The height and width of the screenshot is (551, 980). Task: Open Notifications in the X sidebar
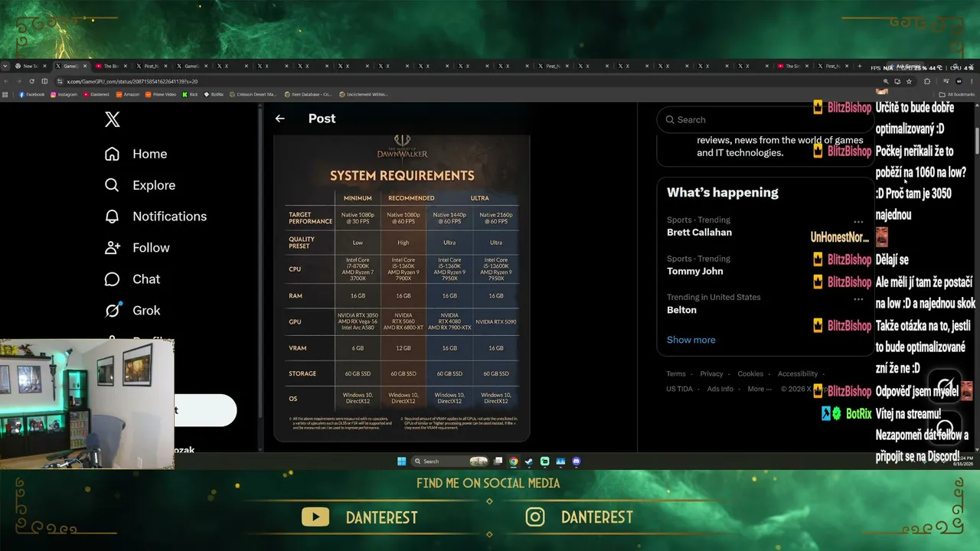pyautogui.click(x=155, y=217)
